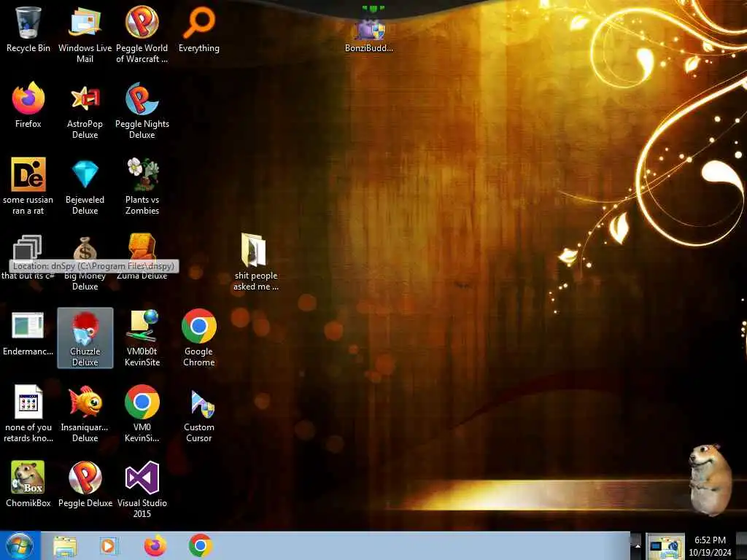Launch Windows Media Player from taskbar
747x560 pixels.
pyautogui.click(x=109, y=546)
